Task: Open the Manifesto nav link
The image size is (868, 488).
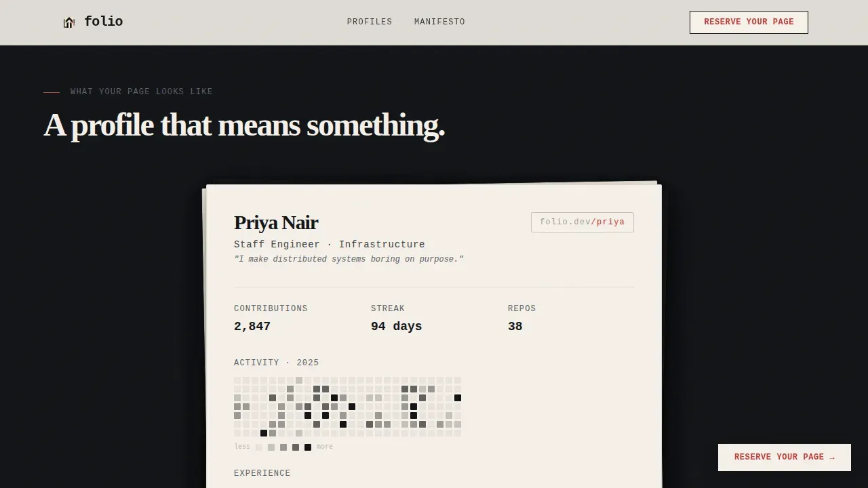Action: point(439,22)
